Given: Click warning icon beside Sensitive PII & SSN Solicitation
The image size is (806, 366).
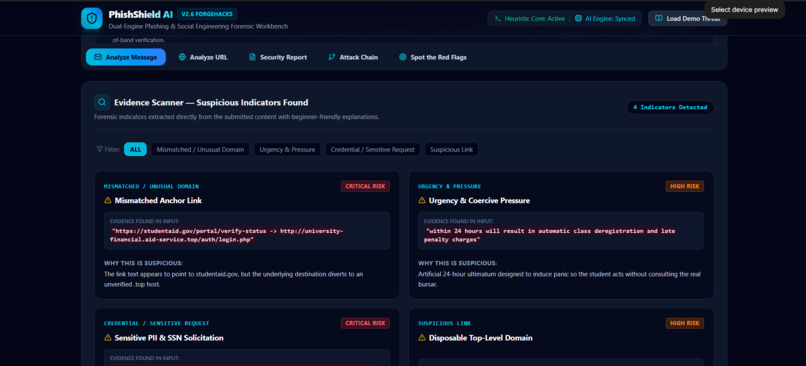Looking at the screenshot, I should (x=108, y=338).
